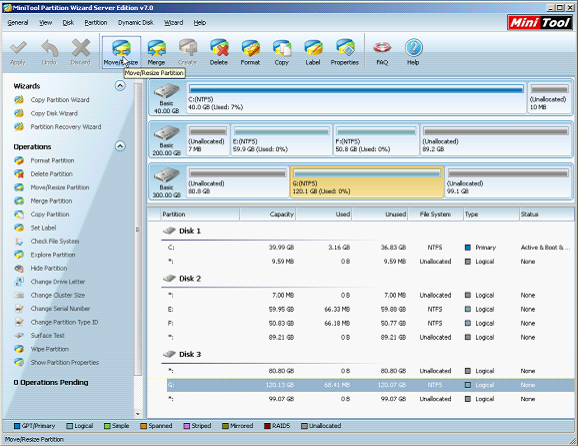This screenshot has height=446, width=578.
Task: Choose Show Partition Properties operation
Action: (x=65, y=362)
